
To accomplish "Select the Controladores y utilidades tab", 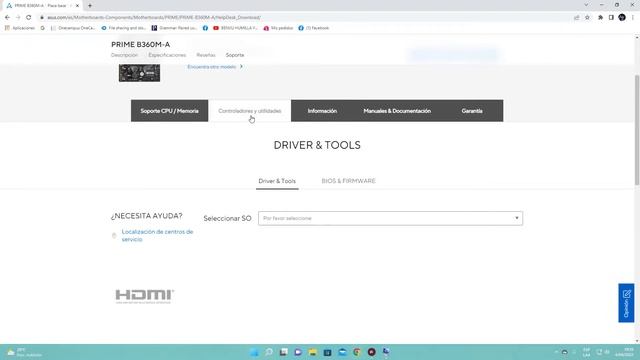I will (x=250, y=111).
